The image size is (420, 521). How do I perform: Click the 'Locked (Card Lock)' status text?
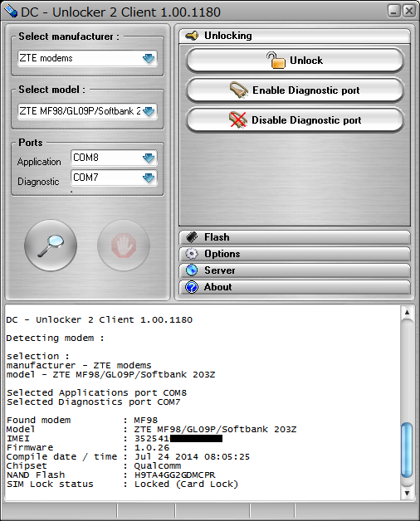186,484
